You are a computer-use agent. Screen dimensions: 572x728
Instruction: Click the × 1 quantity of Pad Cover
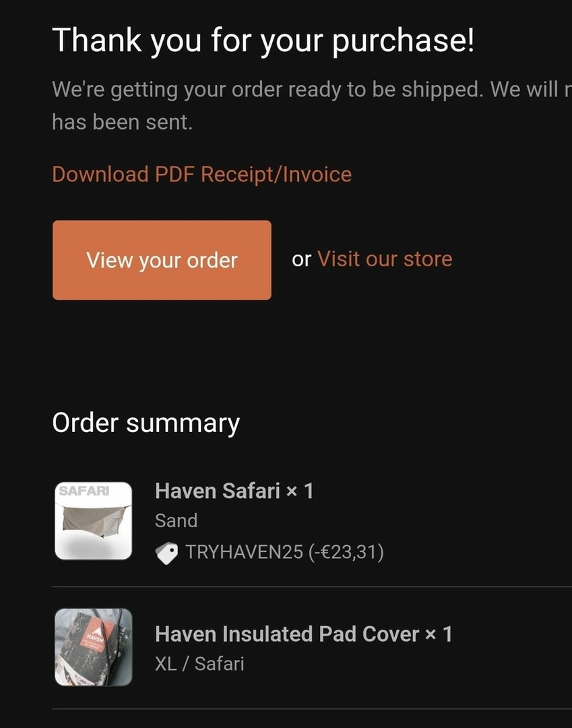(x=439, y=634)
